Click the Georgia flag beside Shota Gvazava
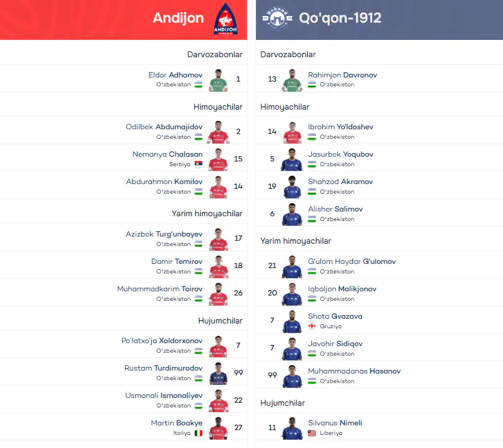 click(312, 326)
